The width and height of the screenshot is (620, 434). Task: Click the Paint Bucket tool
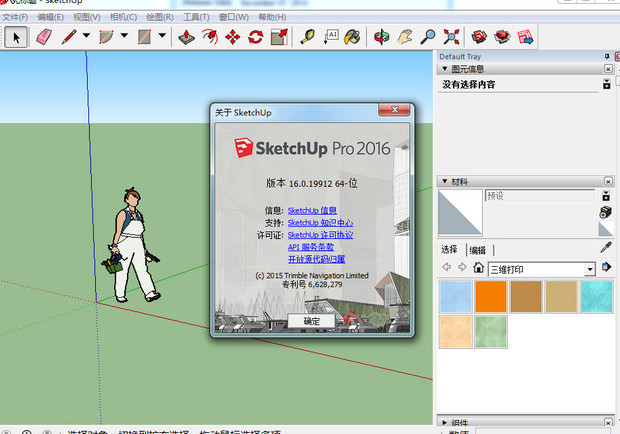352,37
